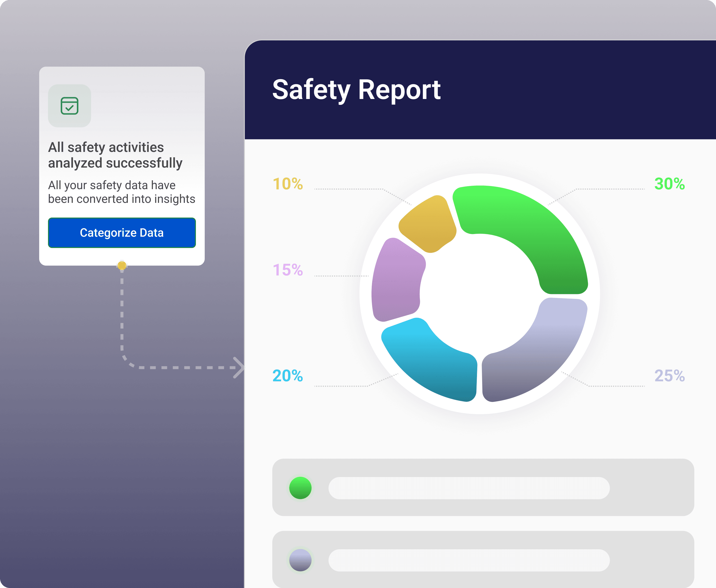Click the dashed arrow head chevron
Viewport: 716px width, 588px height.
pyautogui.click(x=239, y=367)
